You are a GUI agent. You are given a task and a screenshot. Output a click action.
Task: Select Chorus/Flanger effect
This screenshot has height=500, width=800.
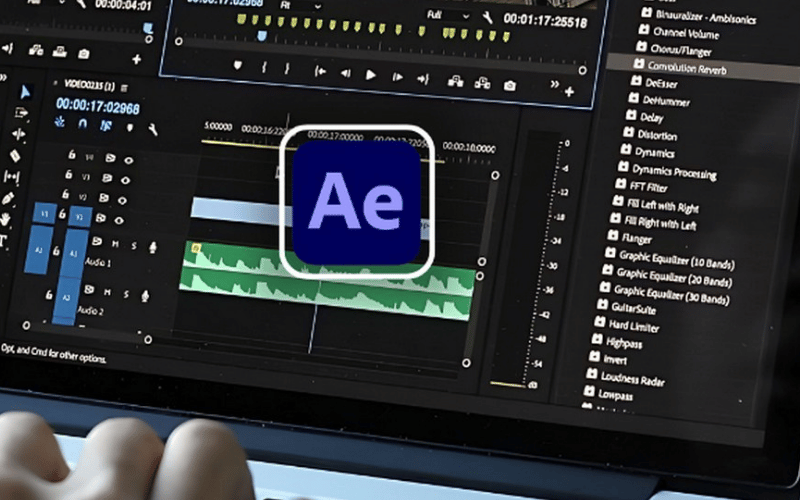click(681, 50)
